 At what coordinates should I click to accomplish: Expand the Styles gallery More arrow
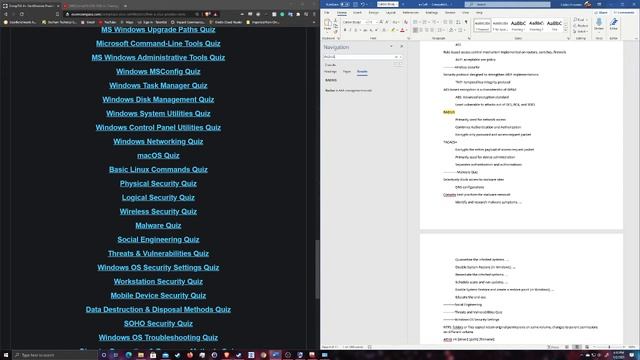click(566, 30)
